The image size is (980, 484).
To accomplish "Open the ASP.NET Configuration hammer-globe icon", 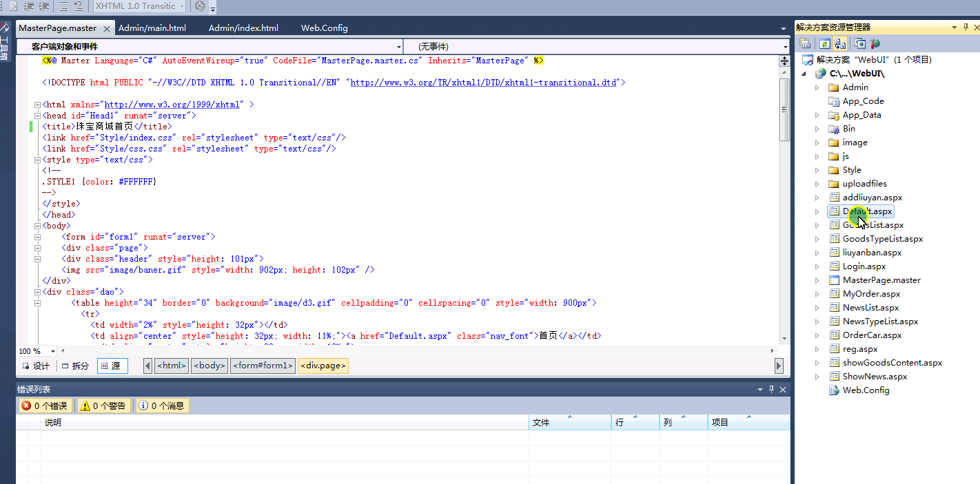I will 876,43.
